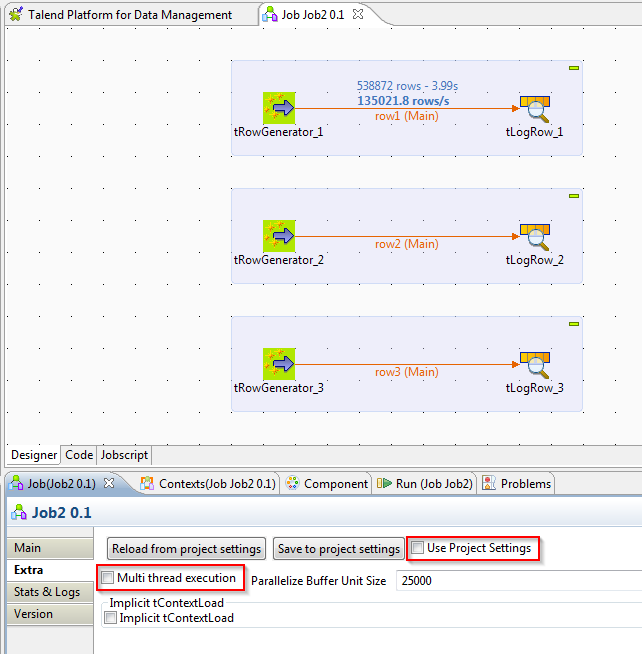The height and width of the screenshot is (654, 642).
Task: Select the tLogRow_3 component icon
Action: pyautogui.click(x=535, y=365)
